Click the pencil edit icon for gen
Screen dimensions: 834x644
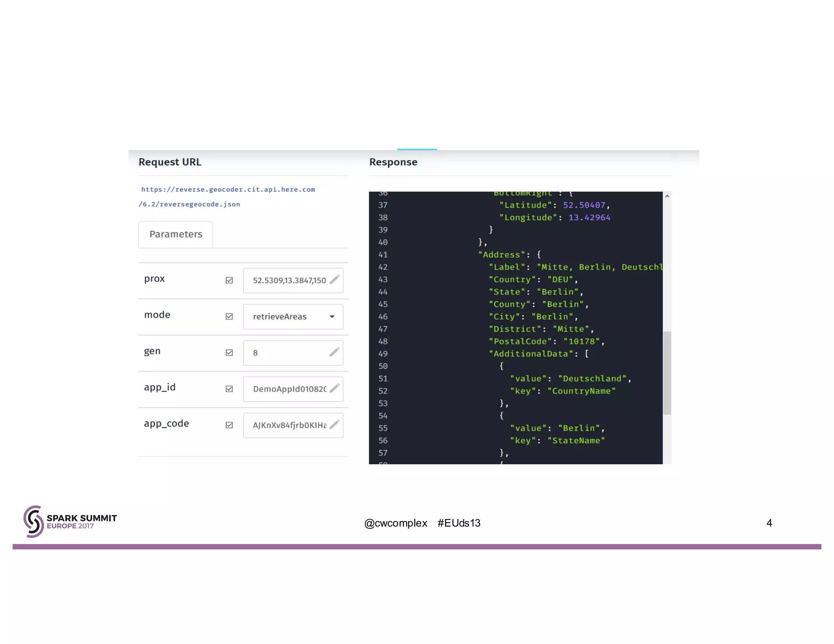pos(334,352)
